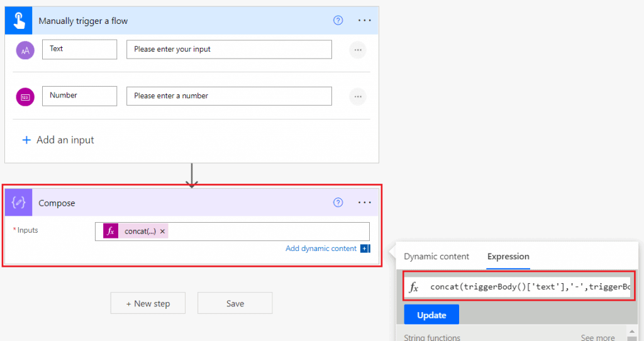Image resolution: width=644 pixels, height=341 pixels.
Task: Edit the Text input name field
Action: [x=80, y=49]
